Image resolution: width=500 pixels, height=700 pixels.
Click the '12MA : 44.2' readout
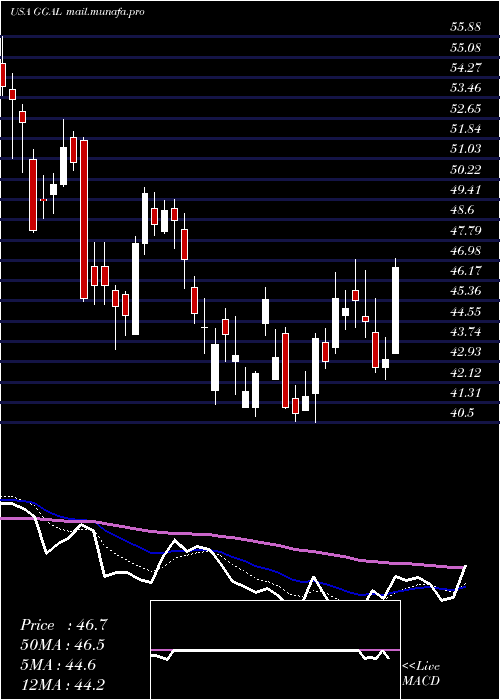63,684
